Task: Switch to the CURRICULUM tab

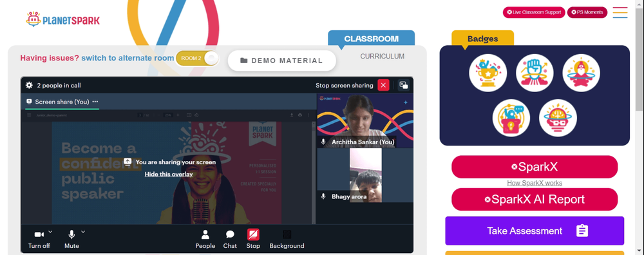Action: pyautogui.click(x=383, y=56)
